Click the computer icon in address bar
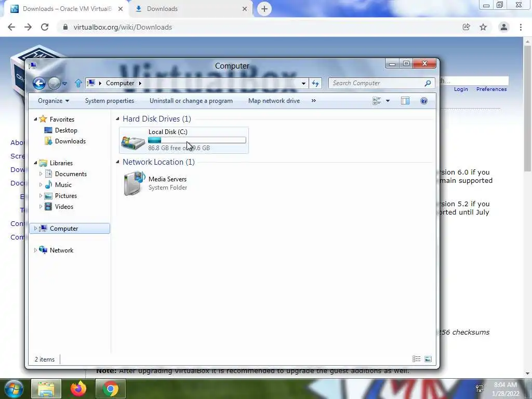This screenshot has height=399, width=532. click(x=91, y=83)
